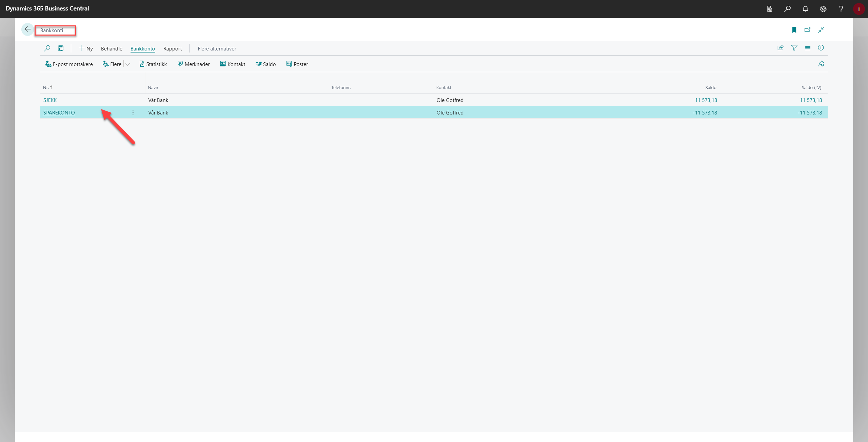Image resolution: width=868 pixels, height=442 pixels.
Task: Select Vår Bank name in SJEKK row
Action: (158, 100)
